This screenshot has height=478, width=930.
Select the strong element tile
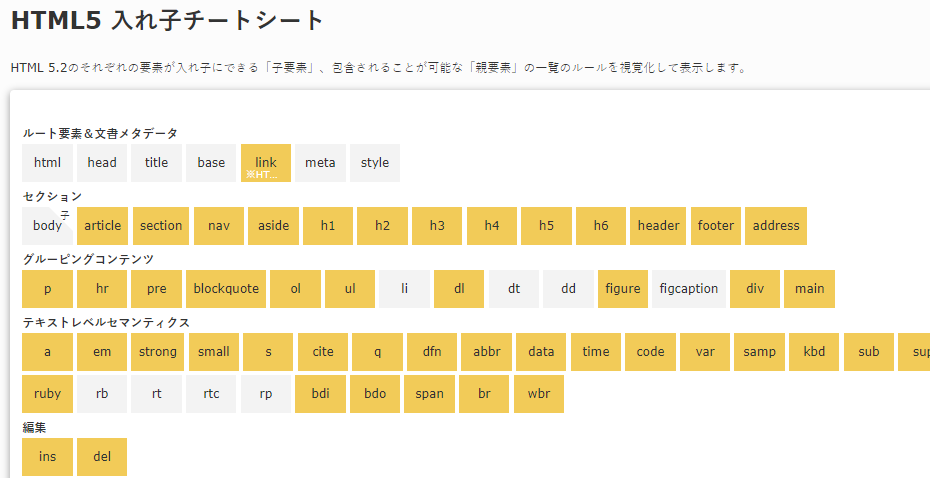[x=158, y=352]
